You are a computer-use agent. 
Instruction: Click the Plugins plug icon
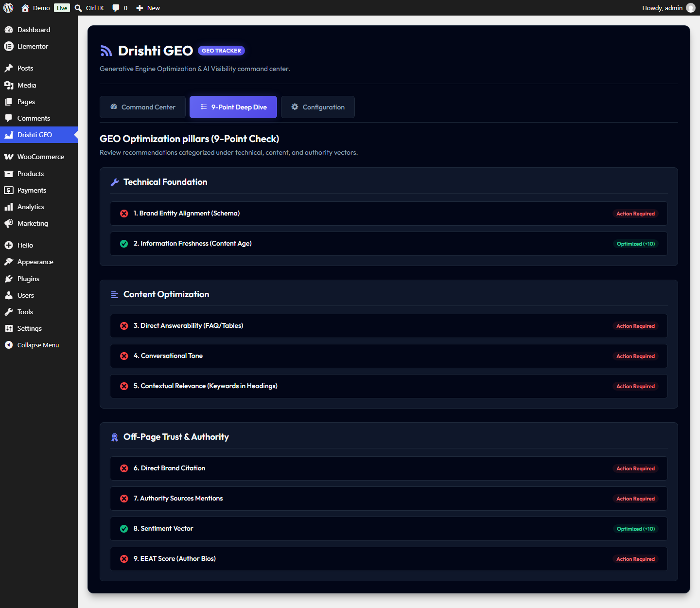tap(9, 279)
